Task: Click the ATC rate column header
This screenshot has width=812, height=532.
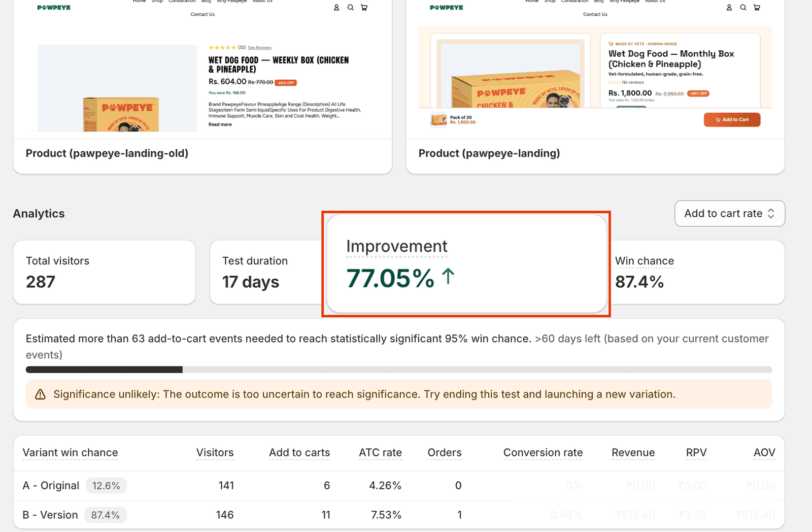Action: click(381, 452)
